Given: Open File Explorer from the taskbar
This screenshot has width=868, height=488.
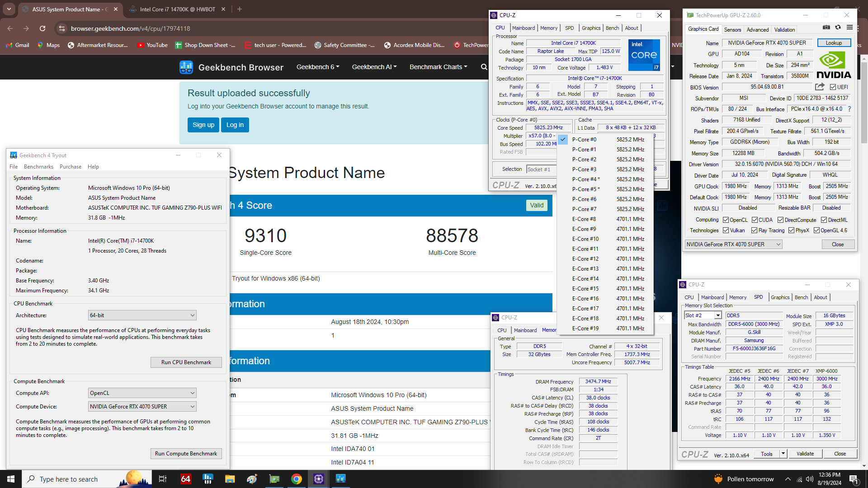Looking at the screenshot, I should 230,479.
